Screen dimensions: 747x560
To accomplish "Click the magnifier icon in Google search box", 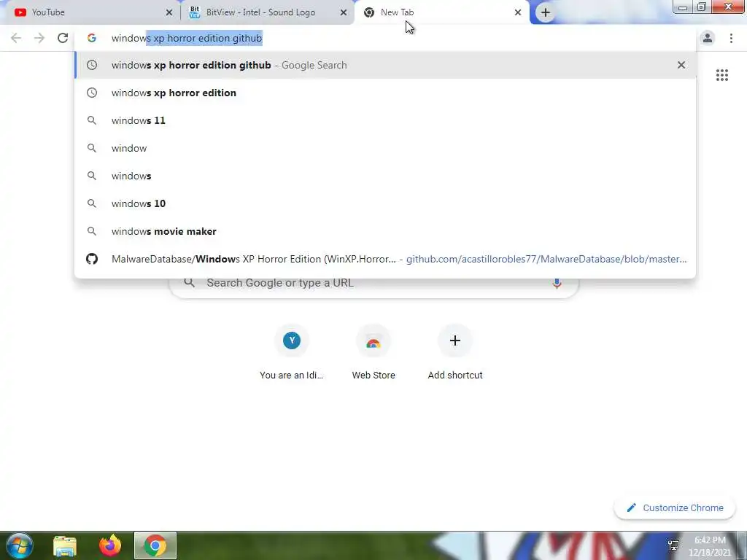I will click(189, 282).
